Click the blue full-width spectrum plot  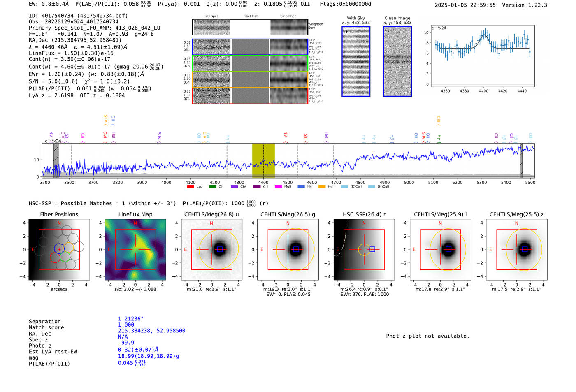tap(288, 160)
